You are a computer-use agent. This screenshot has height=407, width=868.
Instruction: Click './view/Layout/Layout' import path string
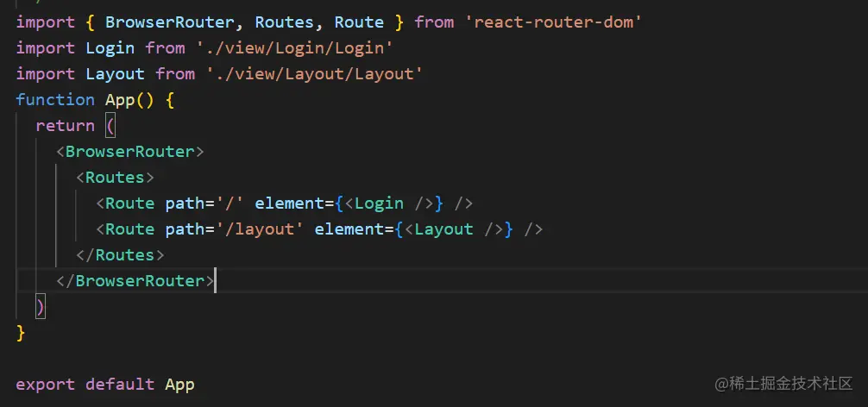(314, 74)
